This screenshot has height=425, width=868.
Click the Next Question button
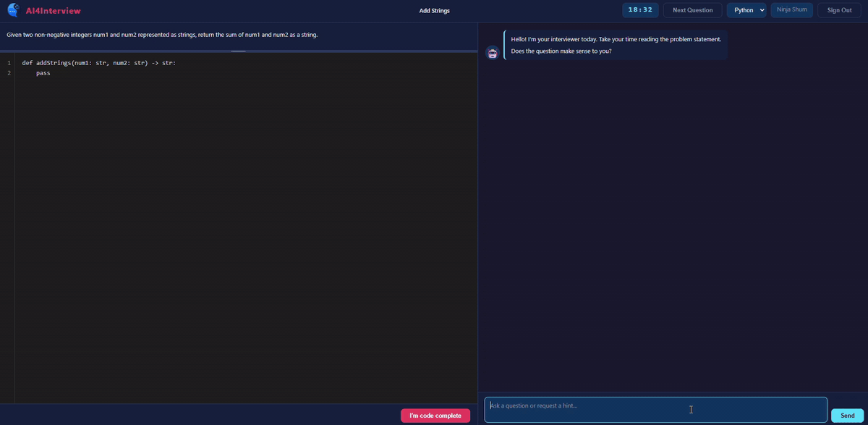692,10
